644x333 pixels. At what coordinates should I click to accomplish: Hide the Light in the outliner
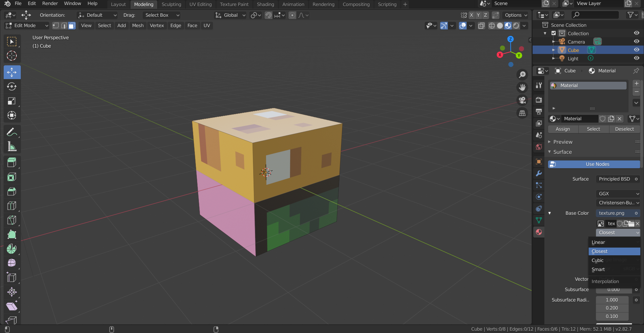636,58
